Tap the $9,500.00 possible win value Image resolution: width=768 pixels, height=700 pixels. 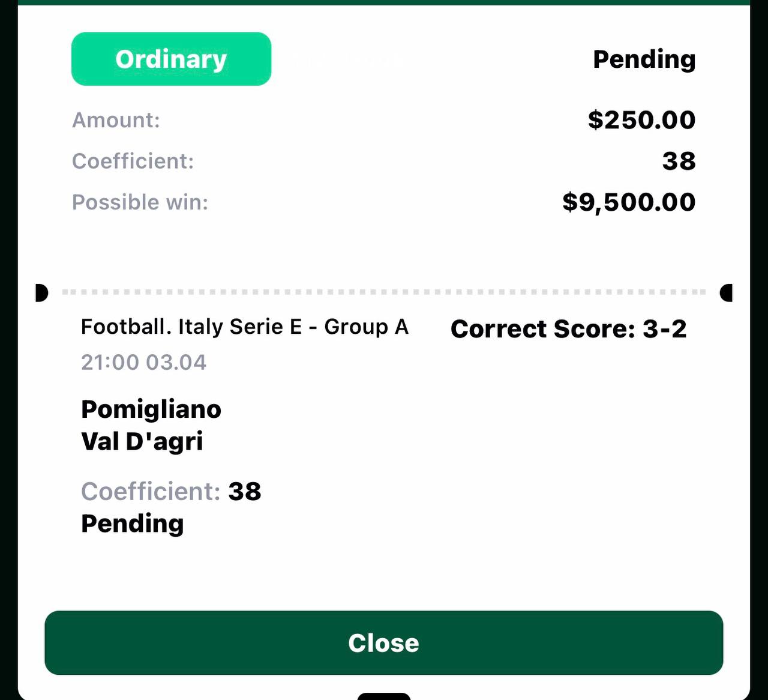click(x=629, y=202)
